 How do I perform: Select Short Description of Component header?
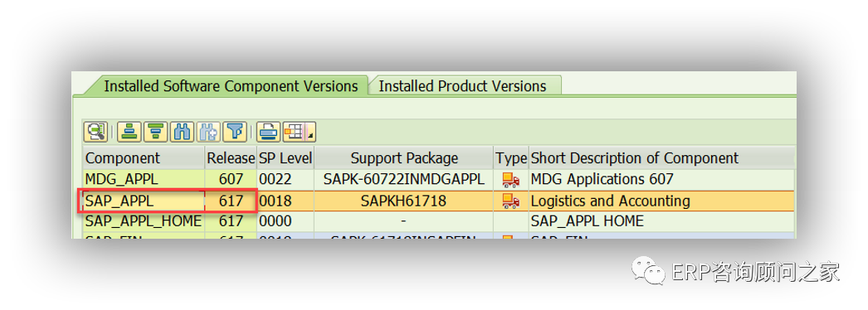coord(661,158)
